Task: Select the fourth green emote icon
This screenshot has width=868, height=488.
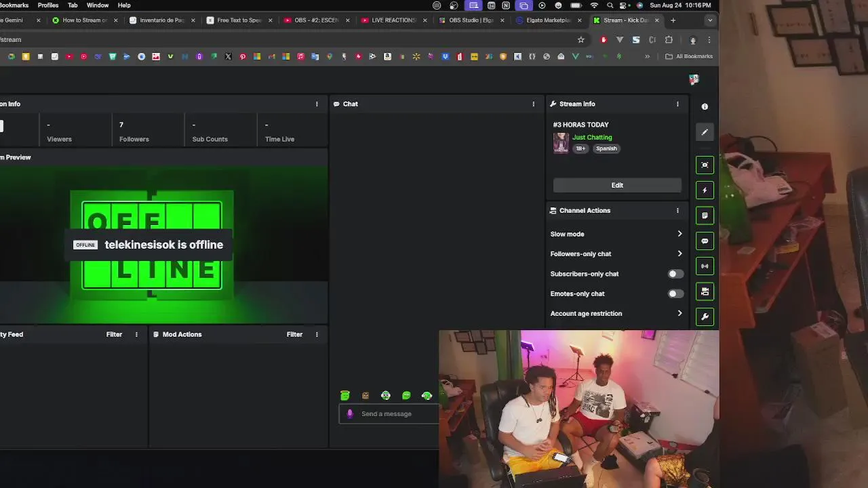Action: [x=406, y=396]
